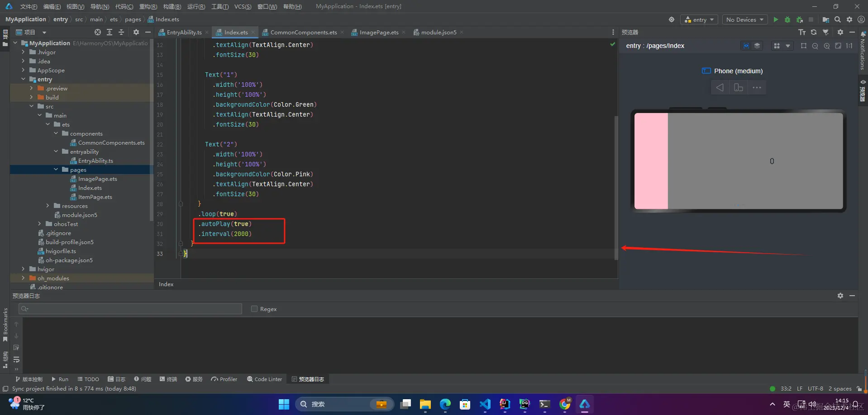
Task: Open previewer panel settings gear
Action: click(x=840, y=32)
